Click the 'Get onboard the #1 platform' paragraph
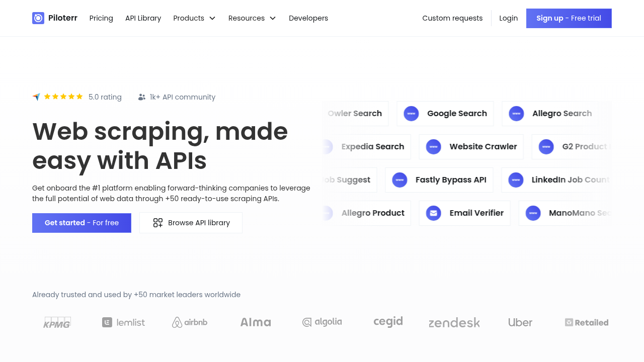This screenshot has height=362, width=644. click(x=171, y=193)
